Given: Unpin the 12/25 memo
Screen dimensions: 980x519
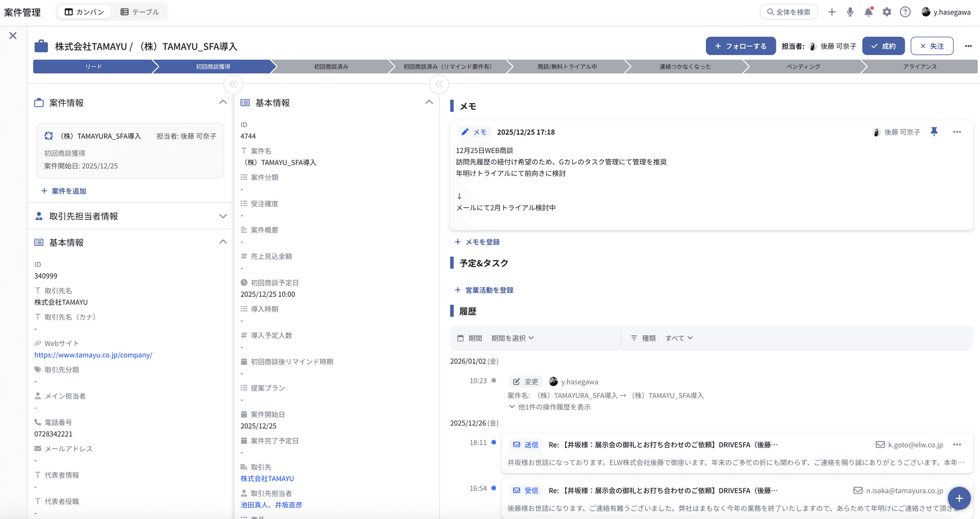Looking at the screenshot, I should coord(934,132).
